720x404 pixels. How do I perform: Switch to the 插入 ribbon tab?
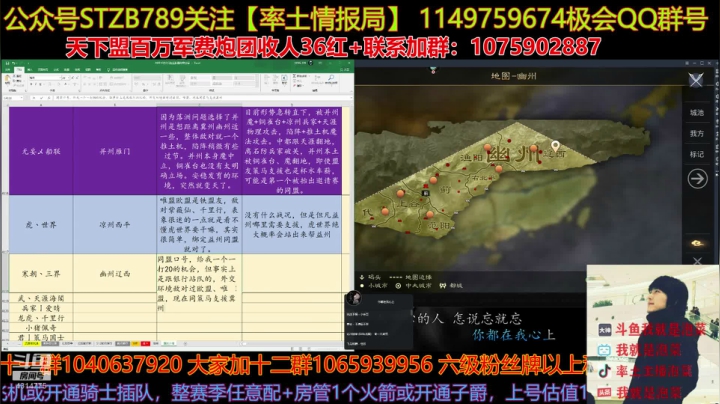pyautogui.click(x=30, y=70)
